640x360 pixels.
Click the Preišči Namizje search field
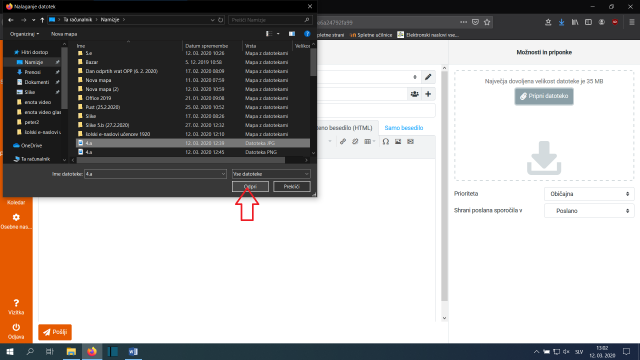click(270, 20)
